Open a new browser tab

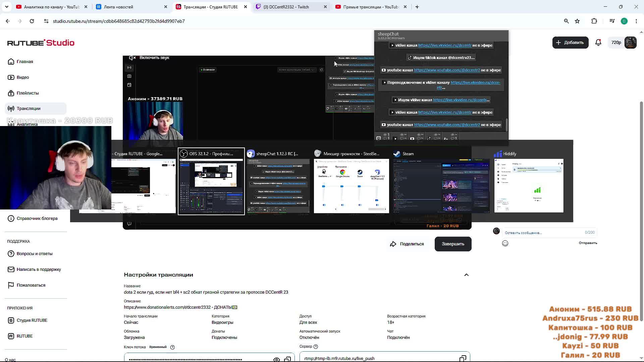click(417, 7)
